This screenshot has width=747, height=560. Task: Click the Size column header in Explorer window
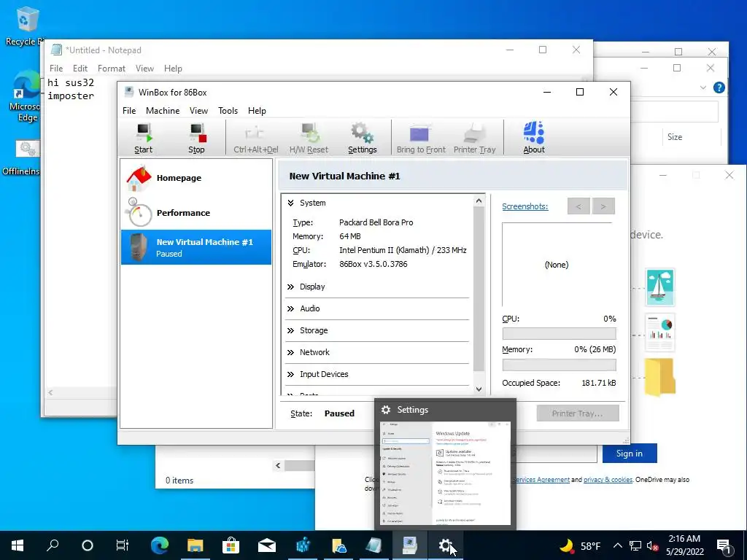click(x=675, y=137)
